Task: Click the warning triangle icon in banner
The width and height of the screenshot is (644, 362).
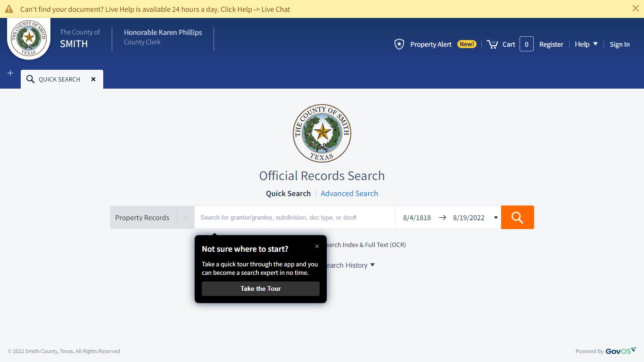Action: click(x=9, y=9)
